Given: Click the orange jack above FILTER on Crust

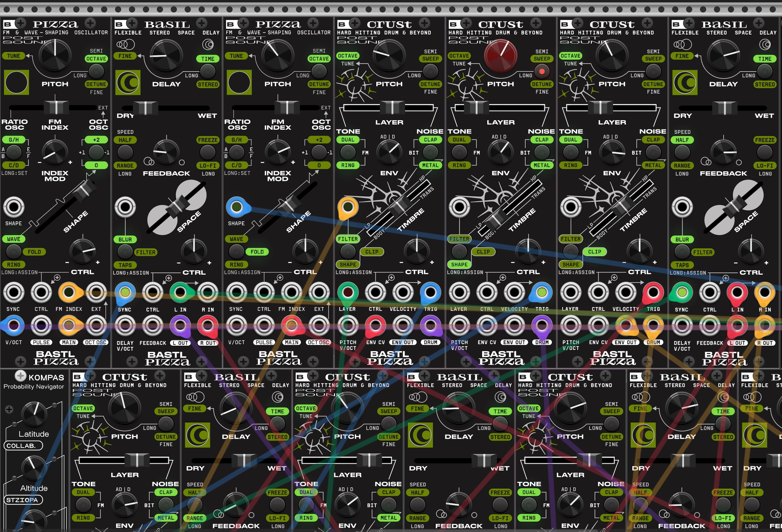Looking at the screenshot, I should tap(348, 207).
